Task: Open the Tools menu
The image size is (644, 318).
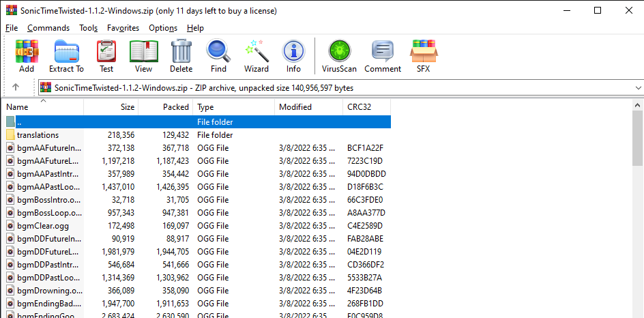Action: click(x=88, y=28)
